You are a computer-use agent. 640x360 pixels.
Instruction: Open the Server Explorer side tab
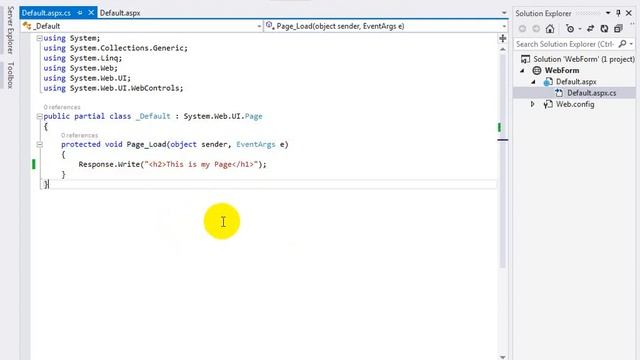pyautogui.click(x=11, y=30)
